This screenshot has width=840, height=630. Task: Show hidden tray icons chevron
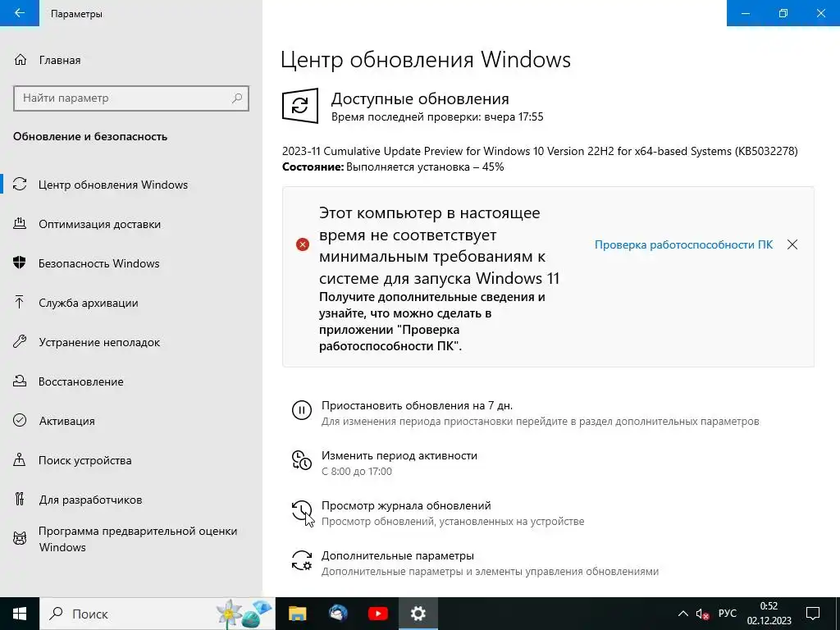click(683, 614)
